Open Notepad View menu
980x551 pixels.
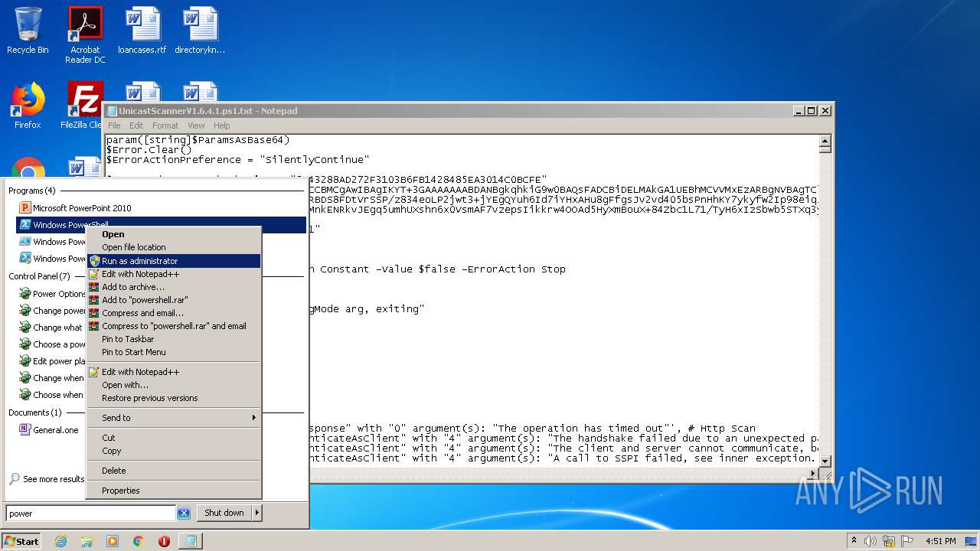click(196, 126)
